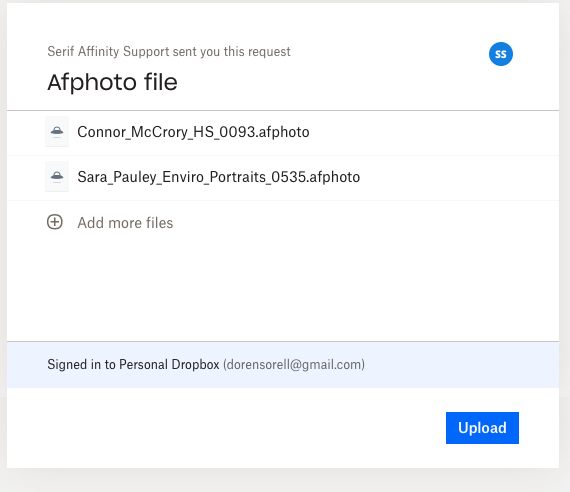Choose the Add more files label
Viewport: 570px width, 492px height.
(125, 223)
